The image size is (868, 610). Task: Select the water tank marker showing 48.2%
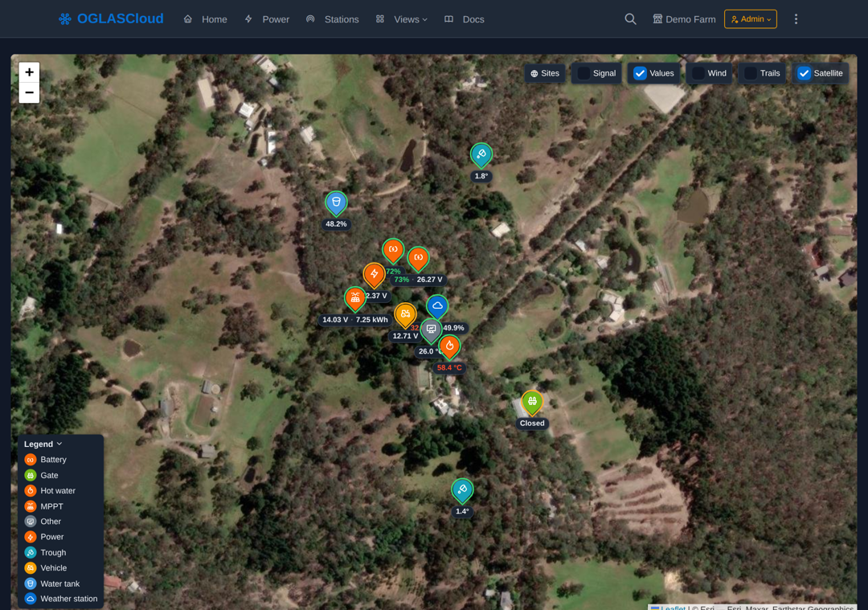coord(336,203)
